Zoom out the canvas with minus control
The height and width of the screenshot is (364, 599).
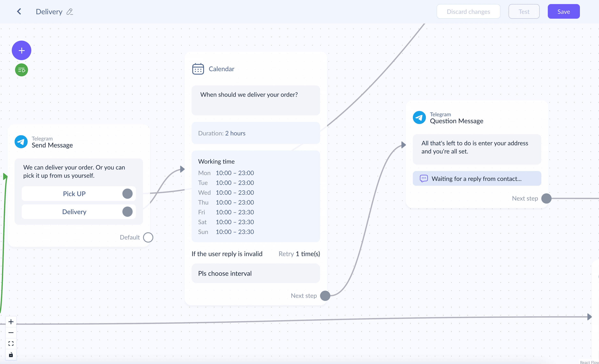(x=11, y=332)
